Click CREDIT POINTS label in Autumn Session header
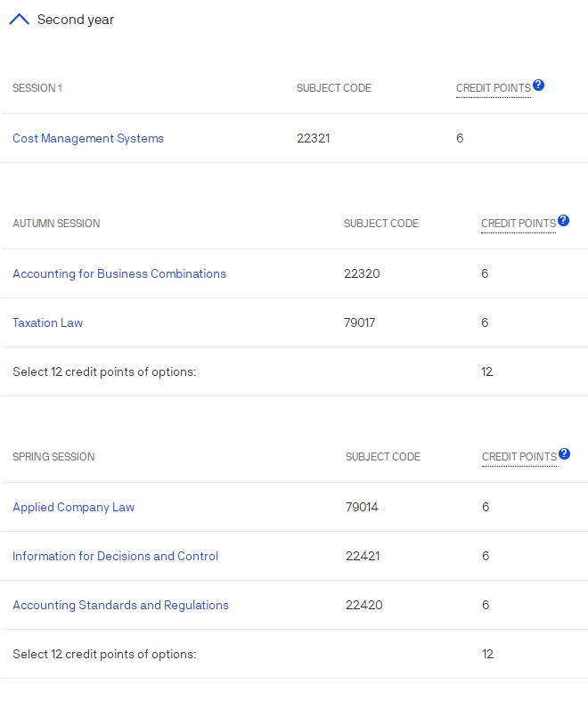This screenshot has width=588, height=701. point(519,224)
